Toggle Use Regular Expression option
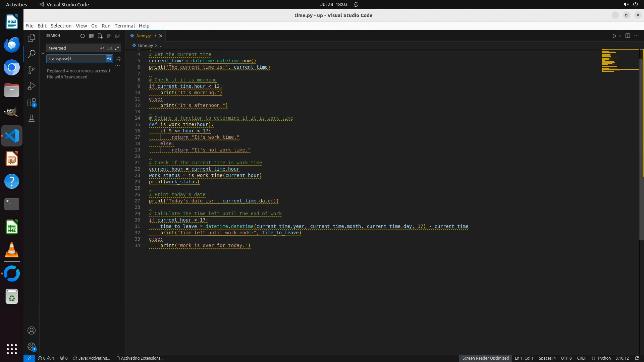Screen dimensions: 644x362 (117, 48)
